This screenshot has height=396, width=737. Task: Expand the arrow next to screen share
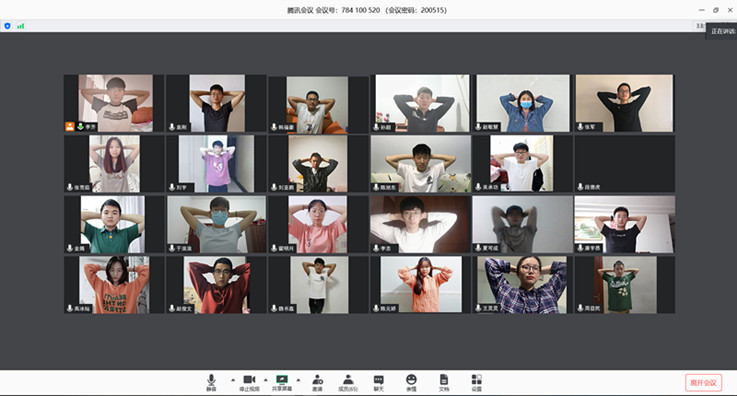[x=298, y=380]
